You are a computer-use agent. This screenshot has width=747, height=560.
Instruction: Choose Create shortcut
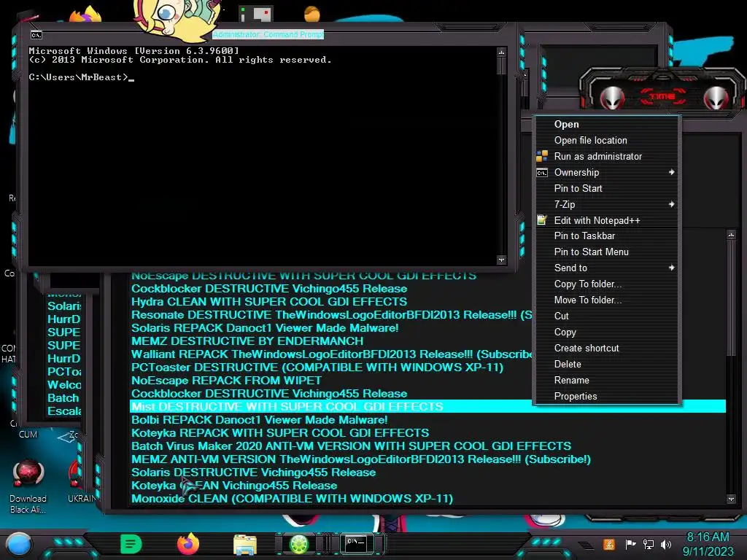(607, 348)
